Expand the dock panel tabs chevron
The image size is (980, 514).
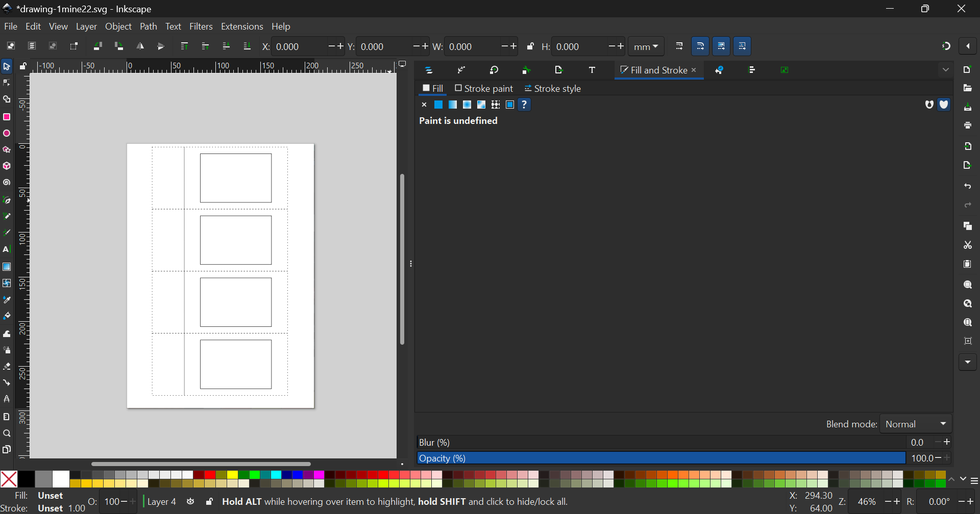946,70
